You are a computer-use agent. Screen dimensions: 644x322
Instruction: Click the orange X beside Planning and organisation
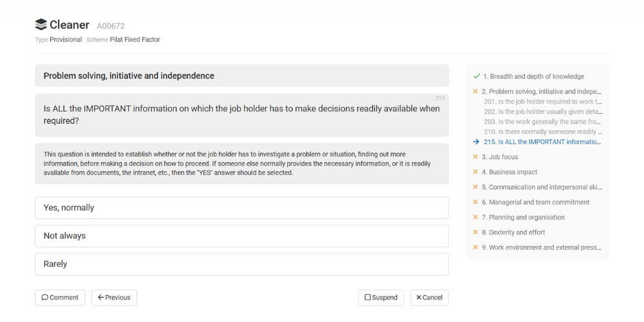476,217
